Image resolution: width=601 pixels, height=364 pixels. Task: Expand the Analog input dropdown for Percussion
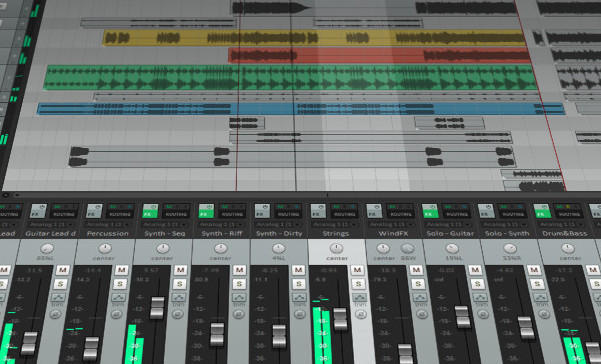(108, 225)
